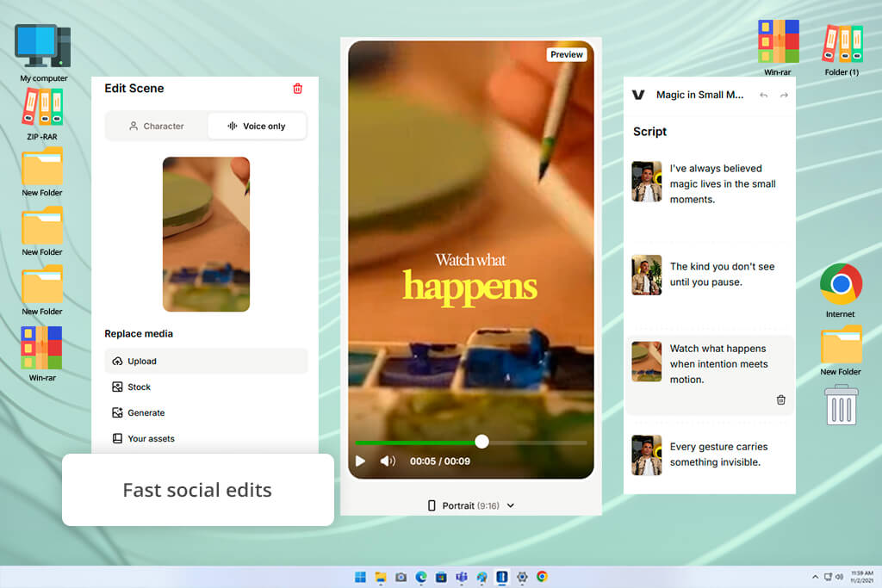Play the preview video

click(x=361, y=461)
